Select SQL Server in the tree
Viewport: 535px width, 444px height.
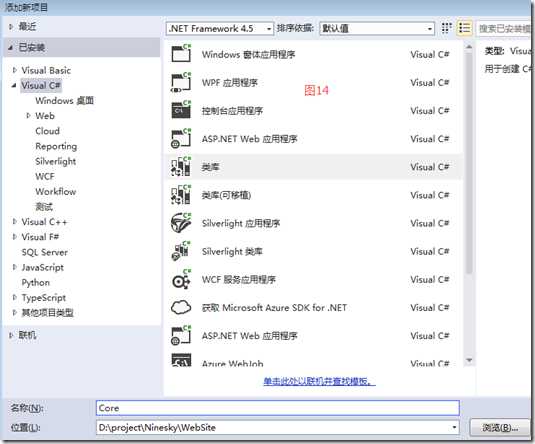[x=45, y=252]
